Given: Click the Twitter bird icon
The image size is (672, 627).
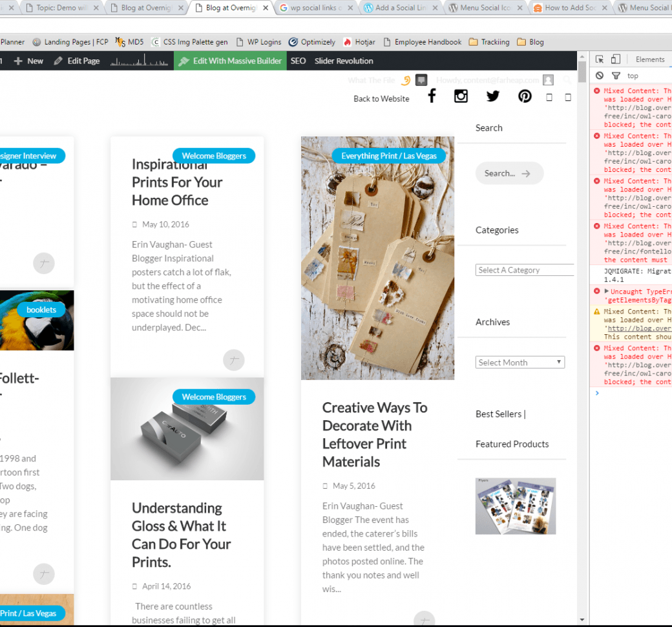Looking at the screenshot, I should coord(493,96).
